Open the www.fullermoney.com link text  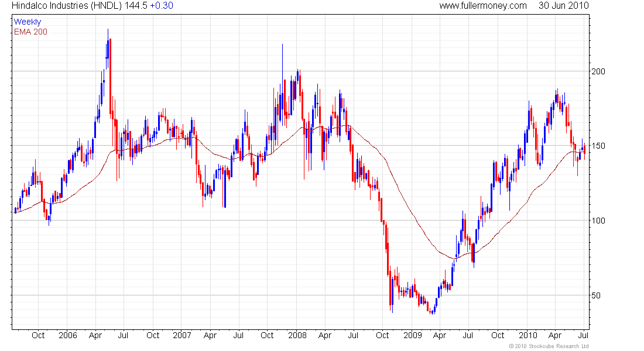(x=483, y=6)
